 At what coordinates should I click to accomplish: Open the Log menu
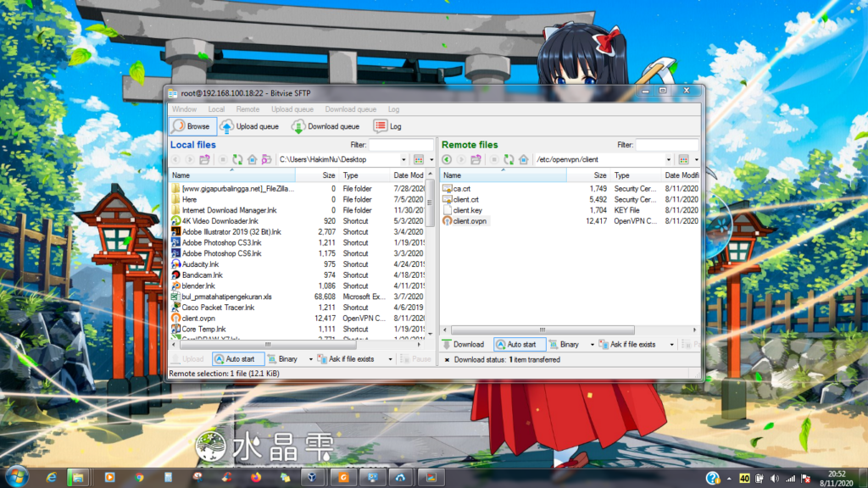point(393,109)
